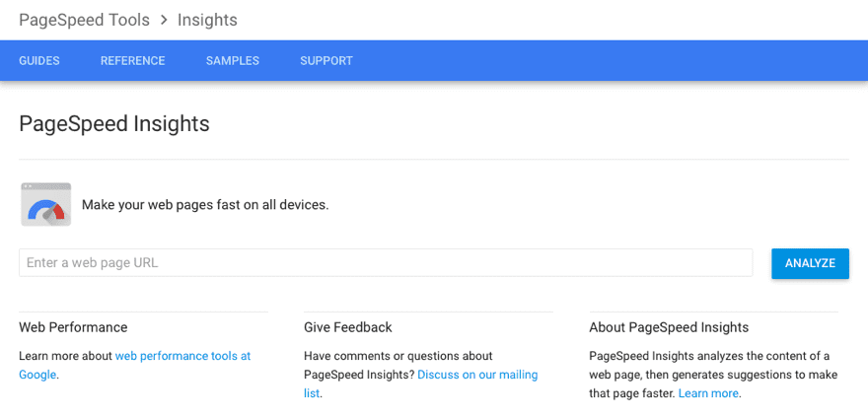Click the Give Feedback section heading
The height and width of the screenshot is (417, 868).
[x=347, y=327]
